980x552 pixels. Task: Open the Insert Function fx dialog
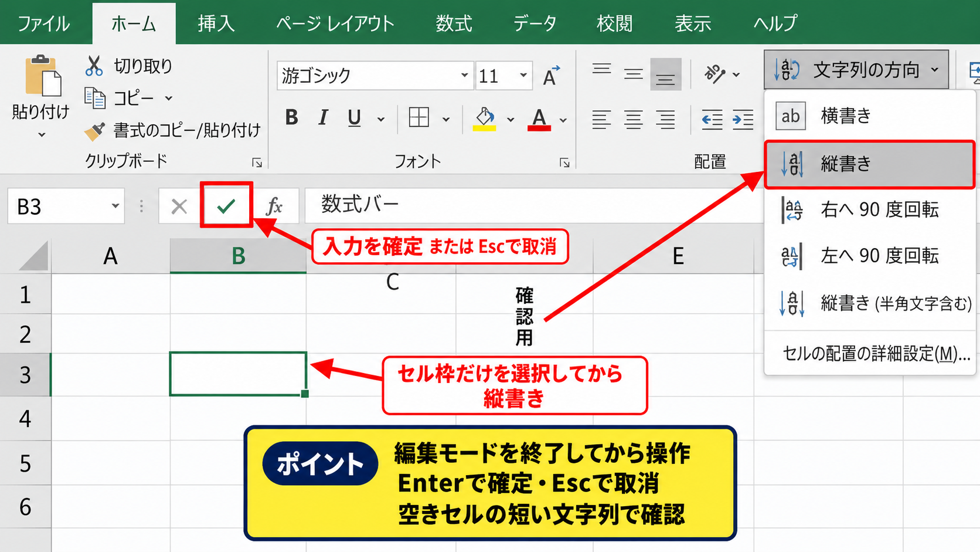pyautogui.click(x=274, y=206)
